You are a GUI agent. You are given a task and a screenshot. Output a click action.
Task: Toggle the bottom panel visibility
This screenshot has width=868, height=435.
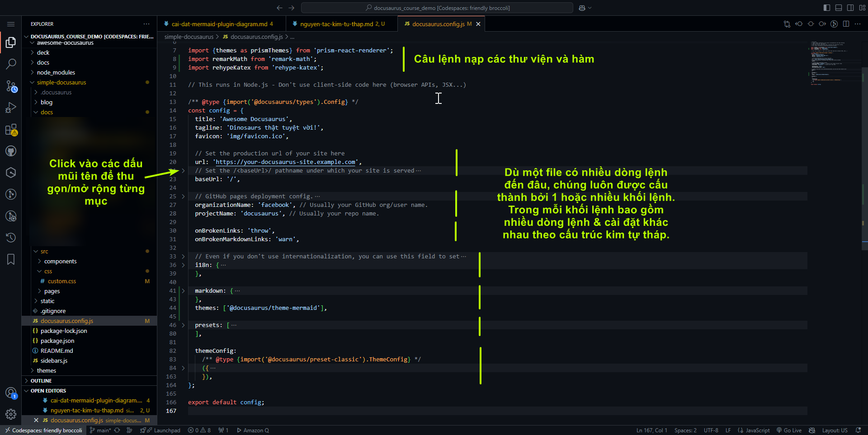tap(839, 8)
